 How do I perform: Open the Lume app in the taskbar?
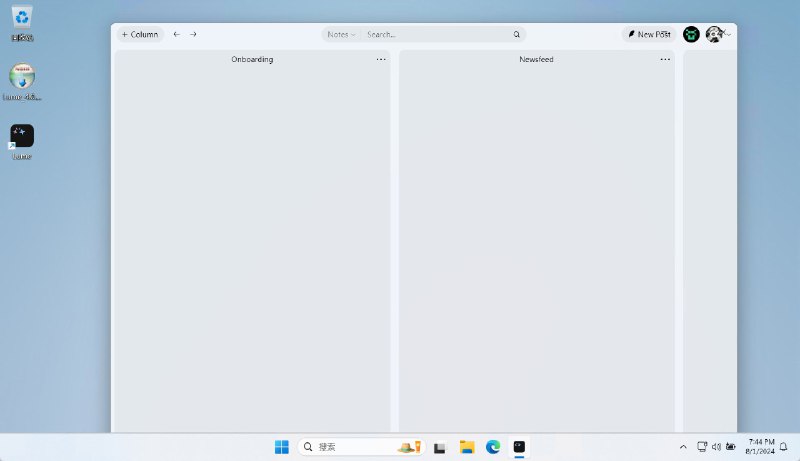[519, 447]
